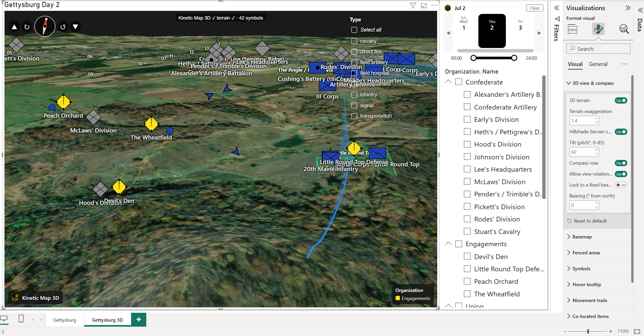Select the Hood's Division gray diamond symbol
Image resolution: width=644 pixels, height=336 pixels.
[x=100, y=189]
